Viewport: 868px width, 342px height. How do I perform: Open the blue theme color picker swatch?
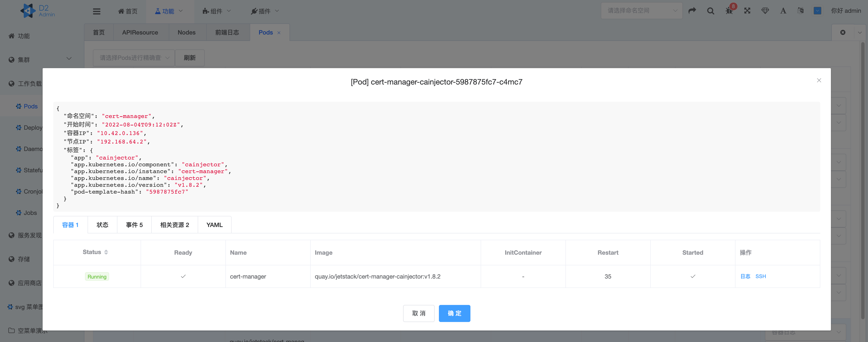tap(818, 11)
